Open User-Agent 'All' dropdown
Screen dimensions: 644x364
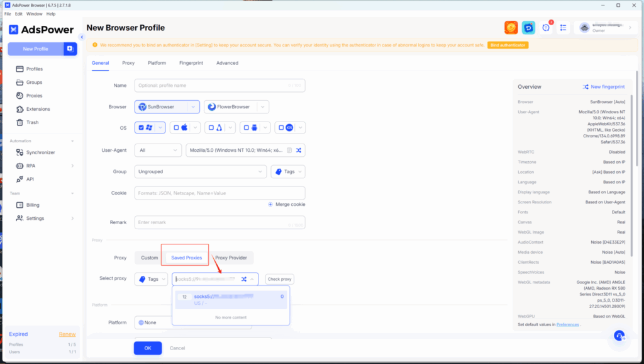[x=158, y=151]
